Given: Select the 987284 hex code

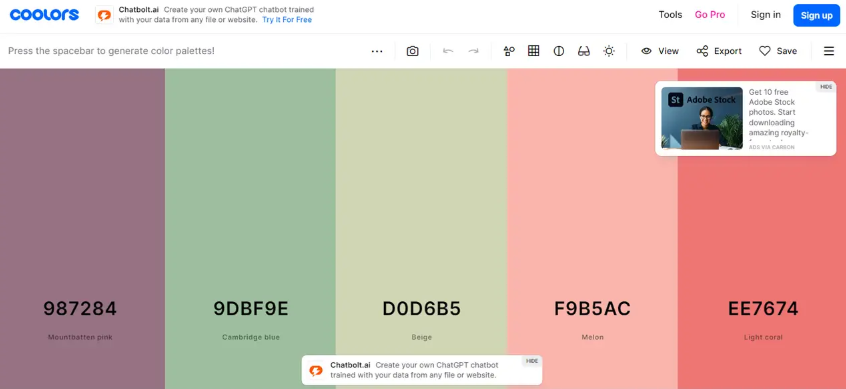Looking at the screenshot, I should [x=80, y=309].
